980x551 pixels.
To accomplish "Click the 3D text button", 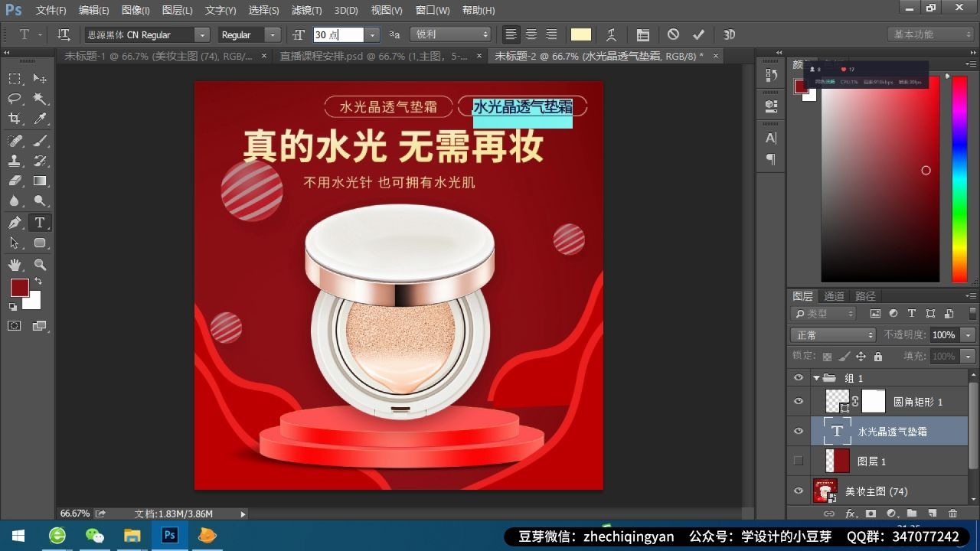I will click(729, 34).
